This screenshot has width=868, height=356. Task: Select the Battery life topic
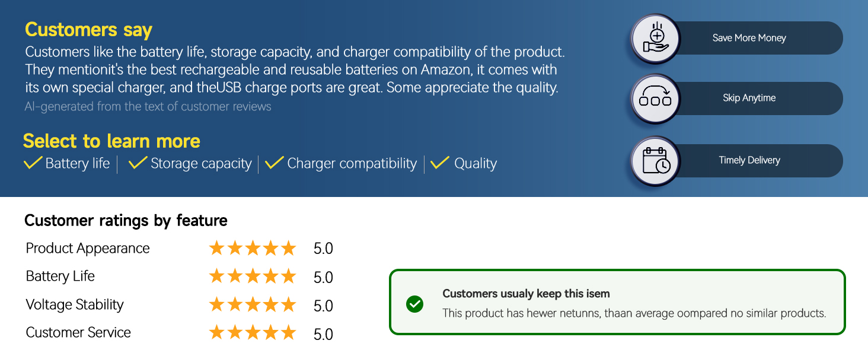78,164
